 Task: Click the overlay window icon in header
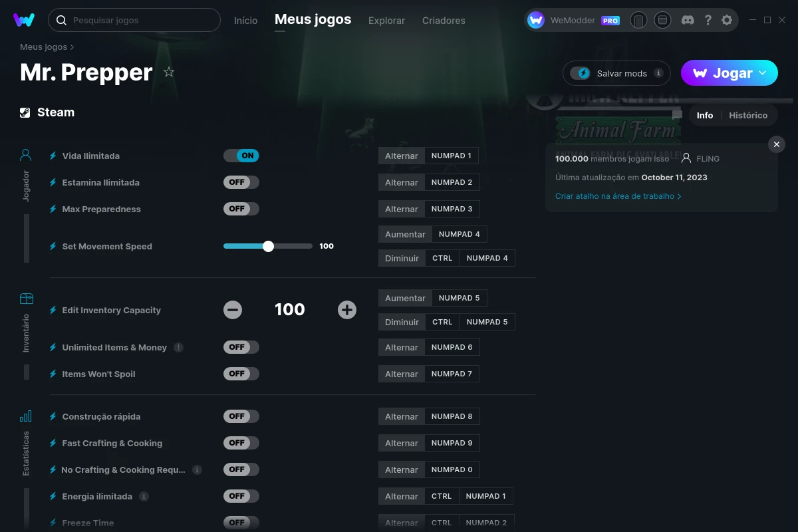point(662,20)
